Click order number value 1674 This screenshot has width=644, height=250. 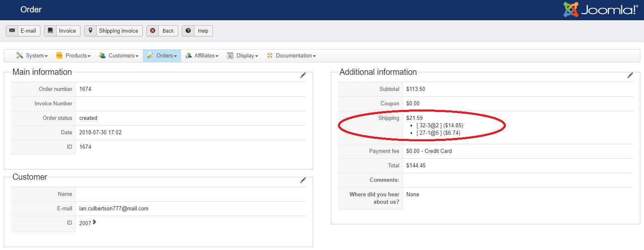click(x=85, y=89)
